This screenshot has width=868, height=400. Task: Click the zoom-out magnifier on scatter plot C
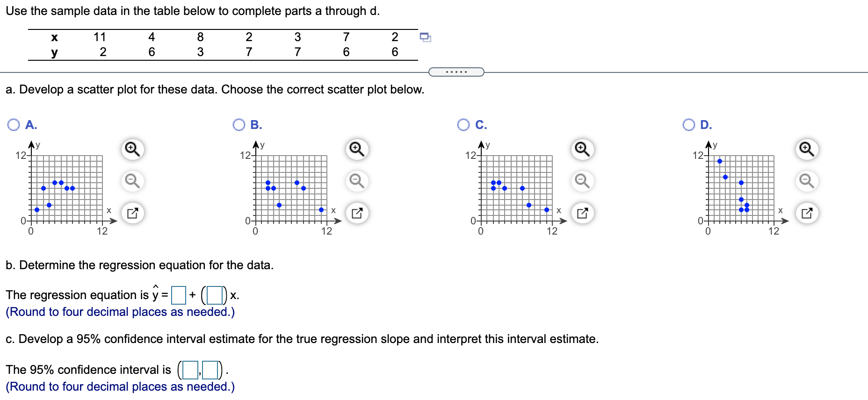581,181
